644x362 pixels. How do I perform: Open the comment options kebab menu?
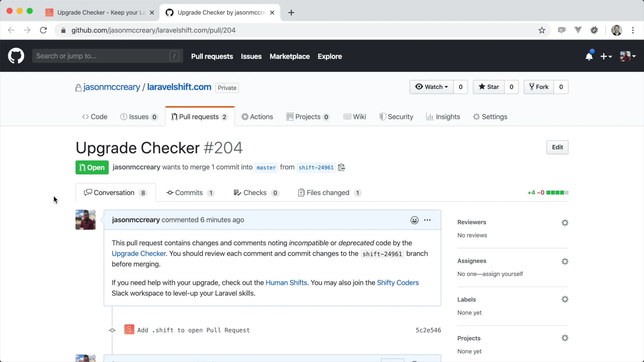coord(428,220)
